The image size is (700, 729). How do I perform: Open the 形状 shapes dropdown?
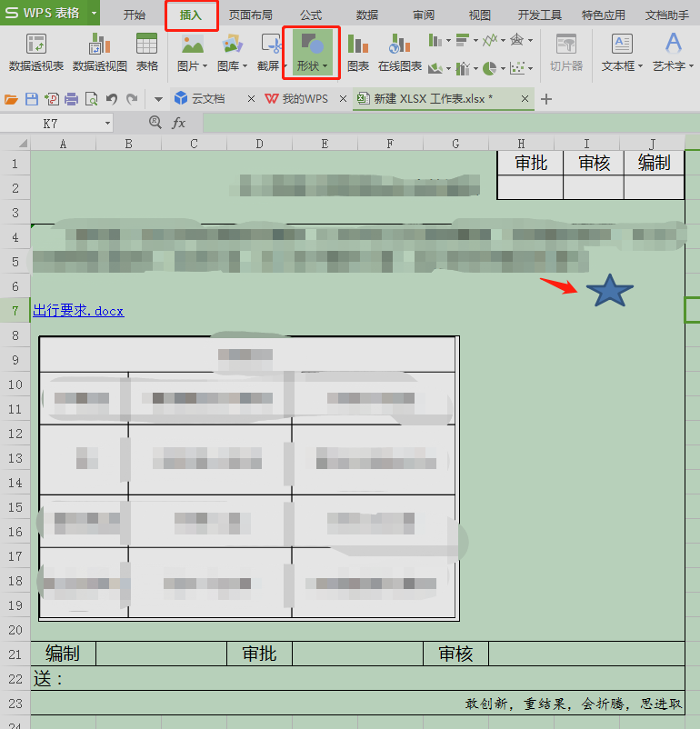[312, 53]
